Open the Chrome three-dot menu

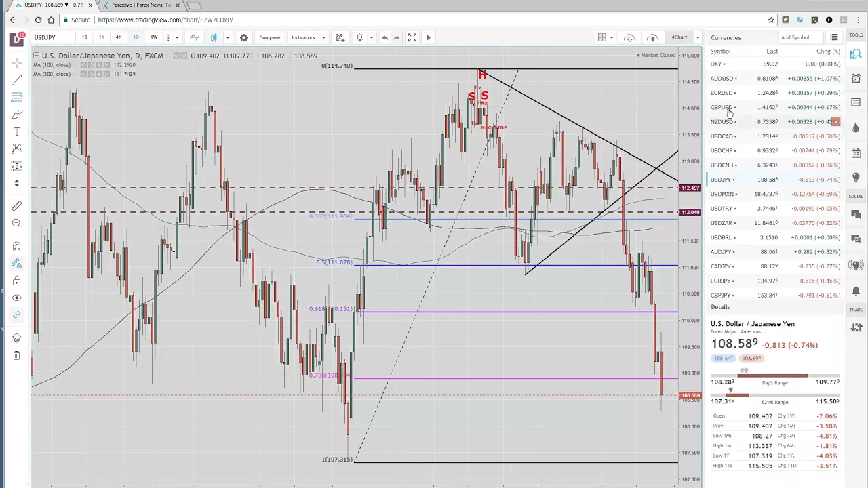point(859,20)
